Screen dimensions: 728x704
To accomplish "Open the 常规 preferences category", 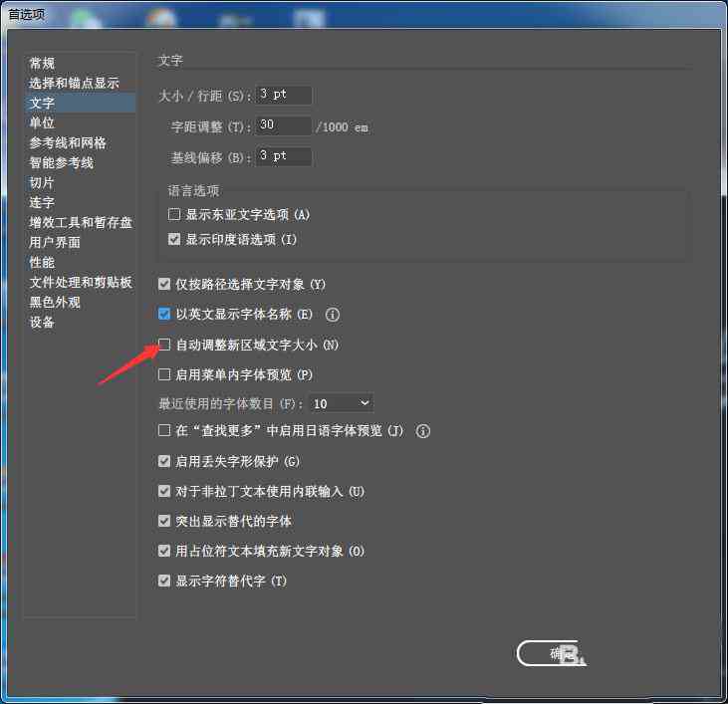I will click(42, 63).
